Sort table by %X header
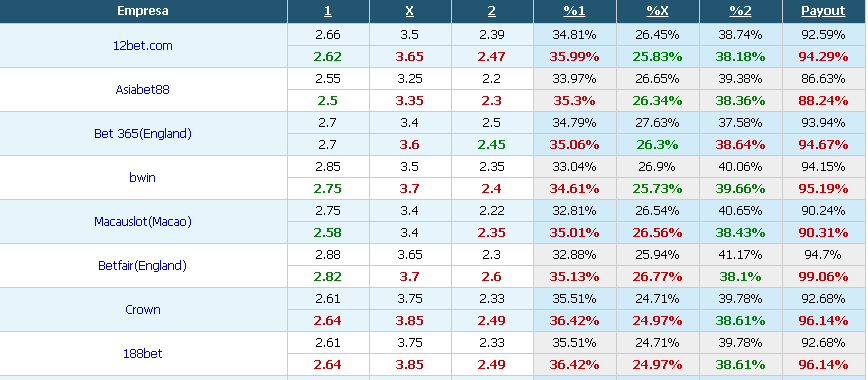Viewport: 868px width, 380px height. tap(657, 11)
